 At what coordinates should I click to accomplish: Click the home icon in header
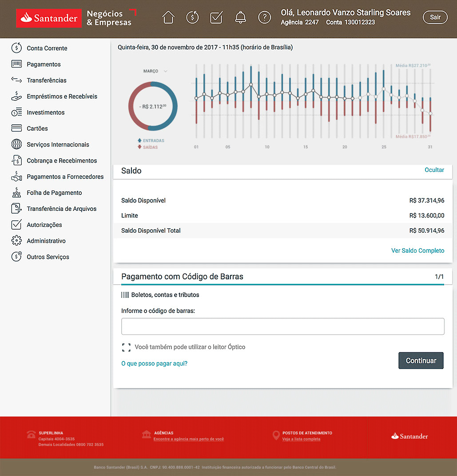pyautogui.click(x=168, y=17)
